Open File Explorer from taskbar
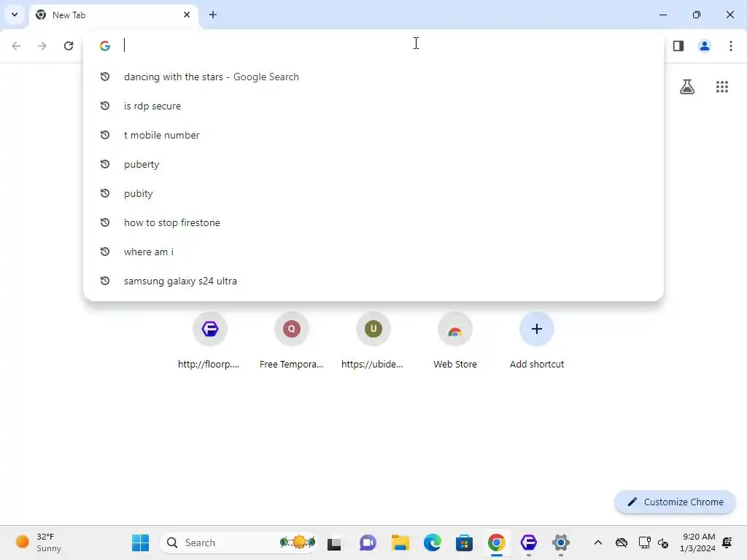The width and height of the screenshot is (747, 560). pos(400,542)
